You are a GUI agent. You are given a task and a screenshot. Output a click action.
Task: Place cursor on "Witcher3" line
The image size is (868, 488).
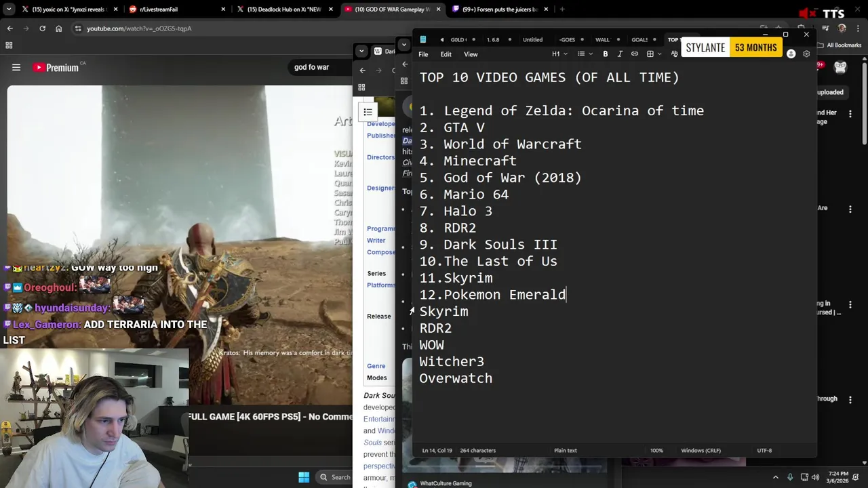(x=452, y=361)
